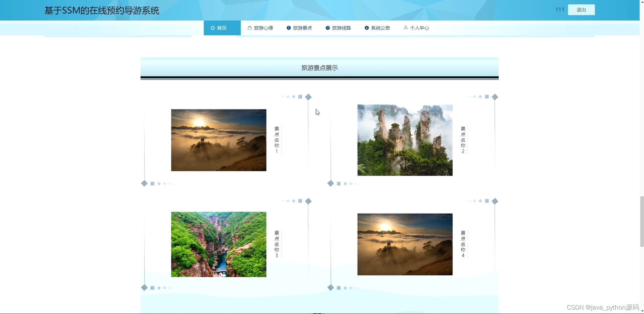Click the star icon in 首页 tab
Image resolution: width=644 pixels, height=314 pixels.
click(213, 28)
